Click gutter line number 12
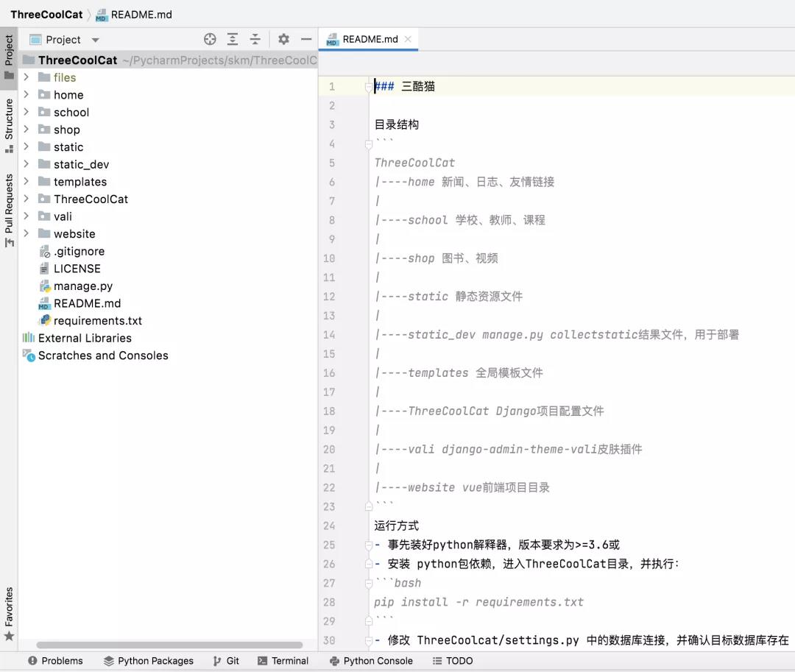The height and width of the screenshot is (672, 795). 329,297
